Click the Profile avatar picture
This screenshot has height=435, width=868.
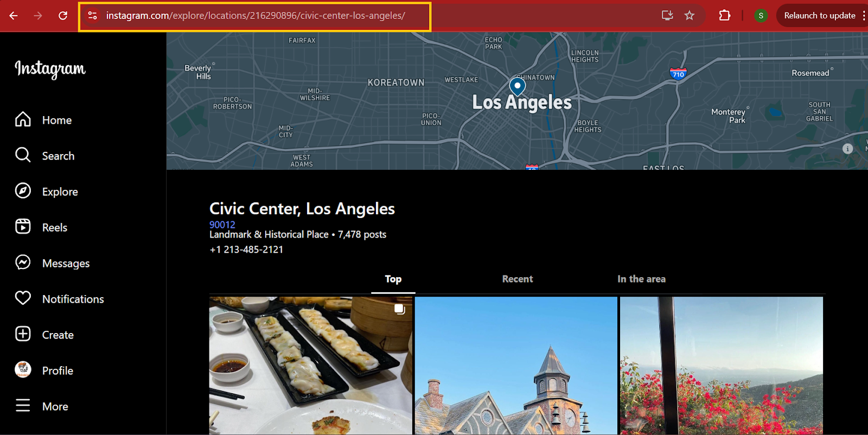click(23, 370)
